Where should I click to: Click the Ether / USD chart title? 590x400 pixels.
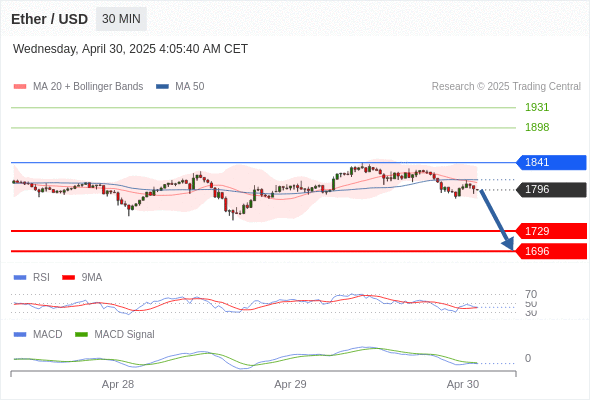tap(49, 19)
